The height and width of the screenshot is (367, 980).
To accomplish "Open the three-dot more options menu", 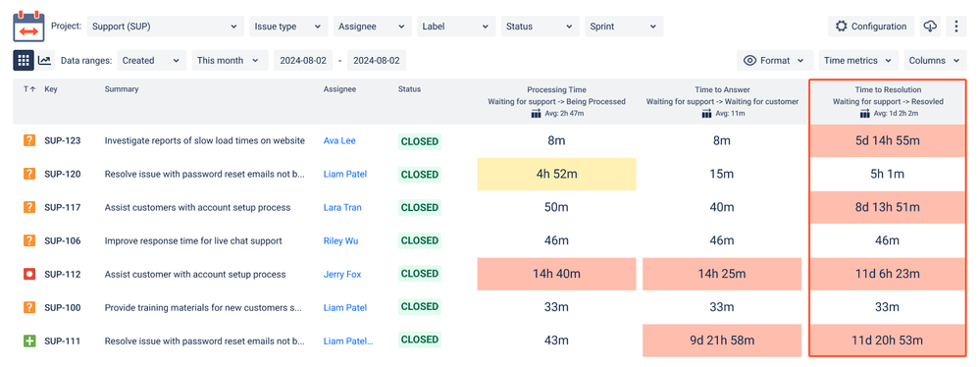I will coord(956,26).
